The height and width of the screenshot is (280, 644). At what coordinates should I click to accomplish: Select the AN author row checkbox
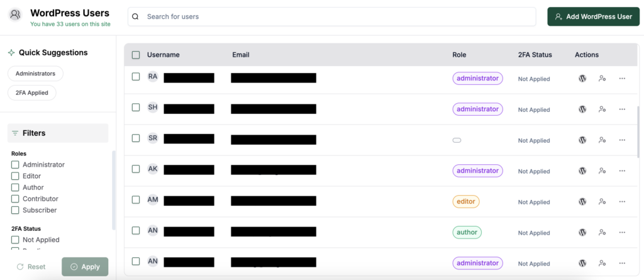pyautogui.click(x=136, y=231)
